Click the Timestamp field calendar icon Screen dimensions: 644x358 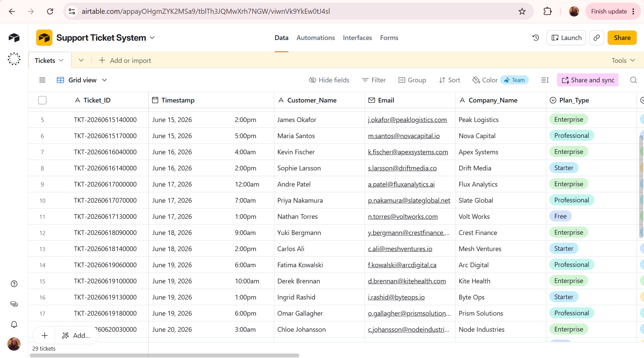pyautogui.click(x=155, y=100)
